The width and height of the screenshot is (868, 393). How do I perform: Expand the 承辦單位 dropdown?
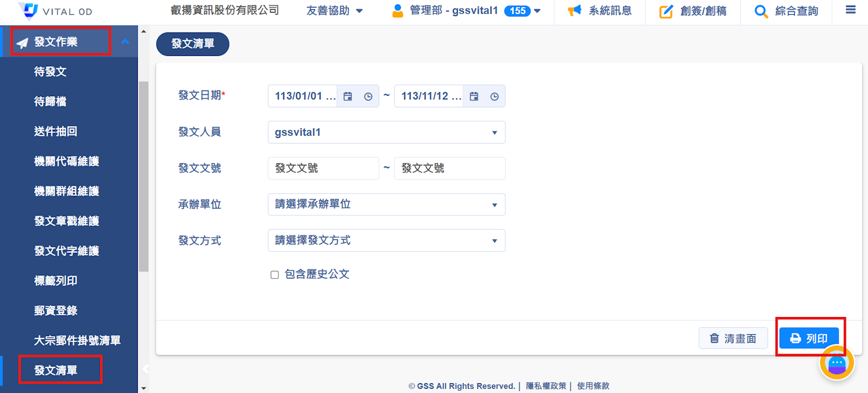[x=494, y=205]
